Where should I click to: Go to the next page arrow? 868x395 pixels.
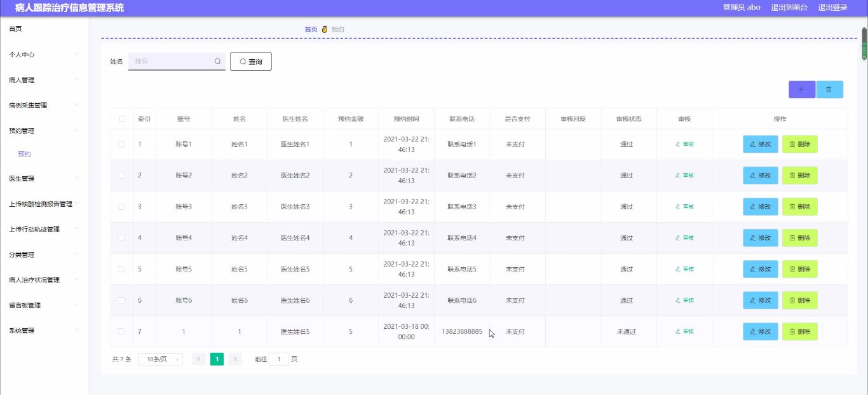235,359
